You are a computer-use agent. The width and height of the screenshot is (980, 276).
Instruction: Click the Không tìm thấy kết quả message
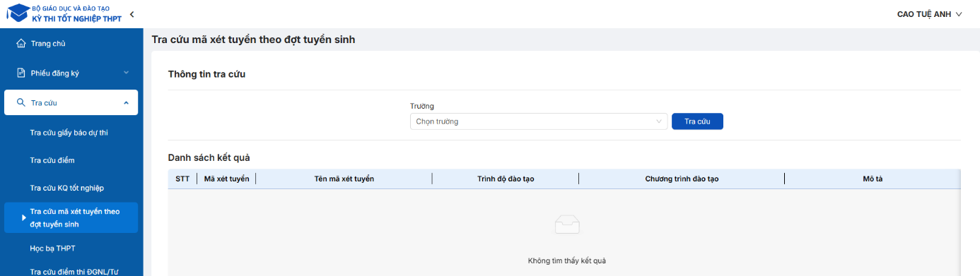tap(567, 261)
